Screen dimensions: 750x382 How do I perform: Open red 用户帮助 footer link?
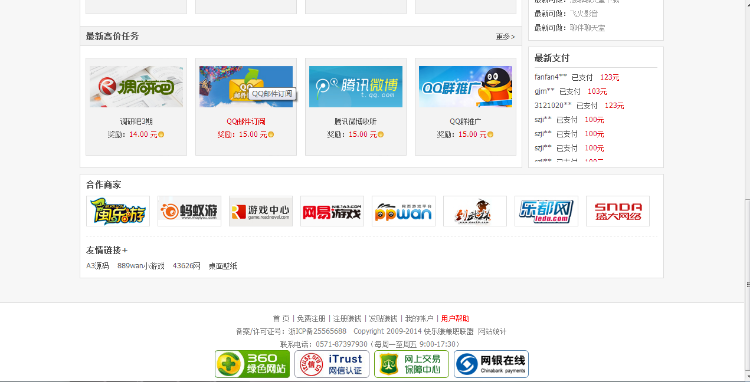455,318
